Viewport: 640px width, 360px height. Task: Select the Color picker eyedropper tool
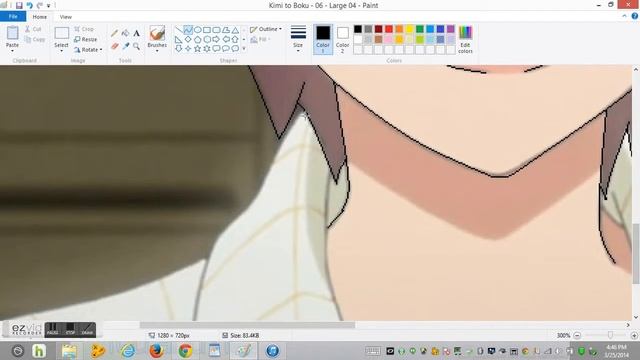coord(125,46)
